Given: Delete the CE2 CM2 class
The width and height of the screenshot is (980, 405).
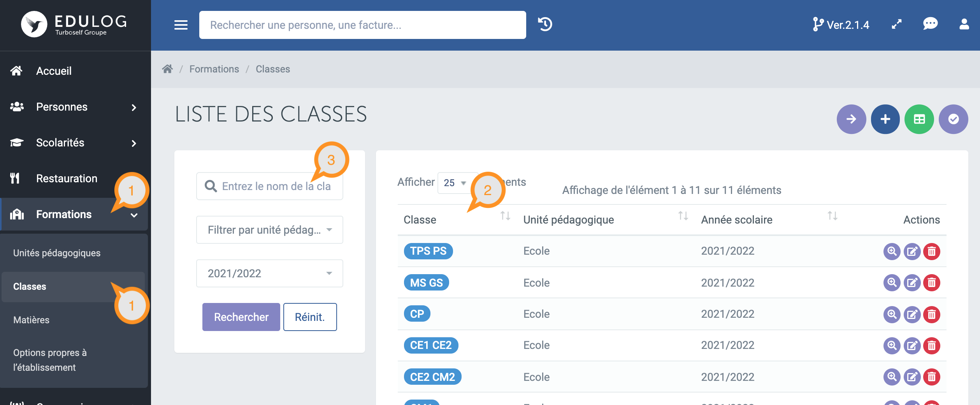Looking at the screenshot, I should point(932,377).
